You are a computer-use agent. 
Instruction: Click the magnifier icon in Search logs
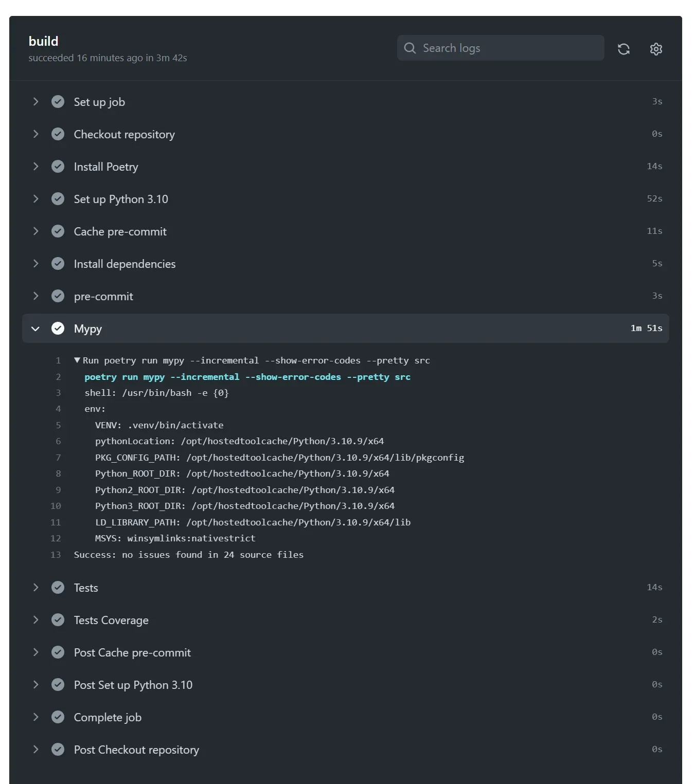tap(410, 48)
